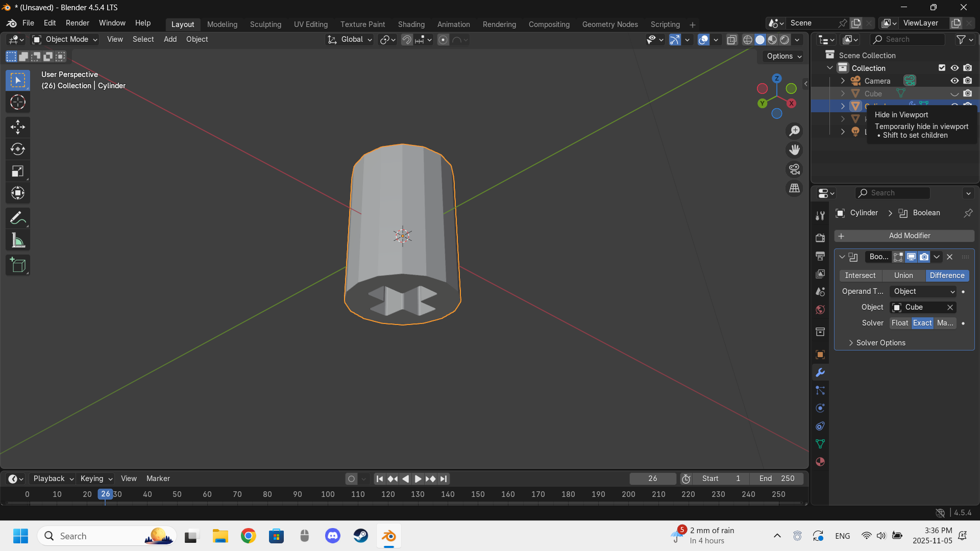
Task: Expand the Cube item in outliner
Action: 843,94
